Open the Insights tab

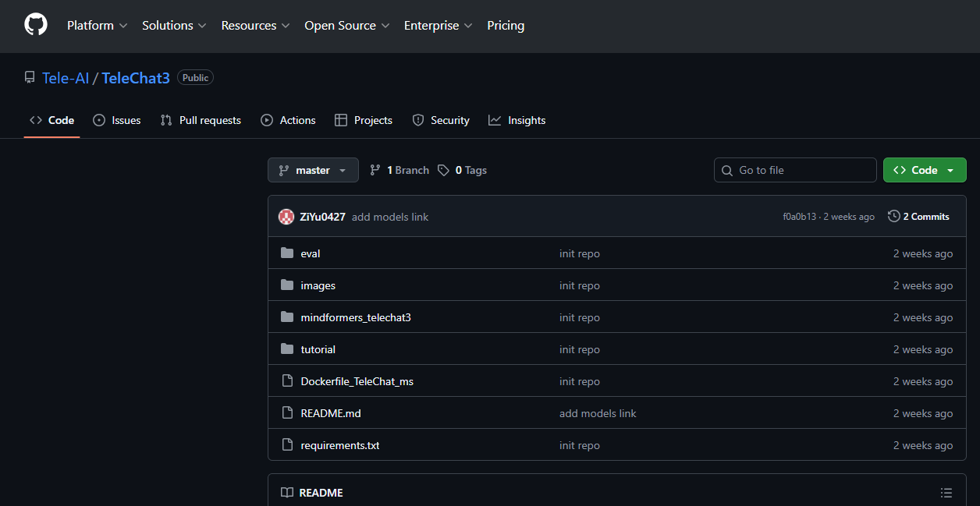(526, 119)
